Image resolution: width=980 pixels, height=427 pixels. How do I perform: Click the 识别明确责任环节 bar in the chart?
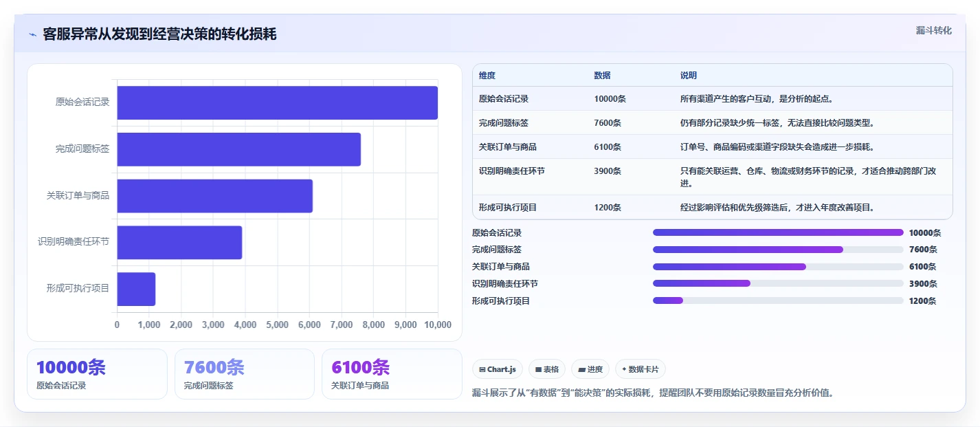click(180, 242)
